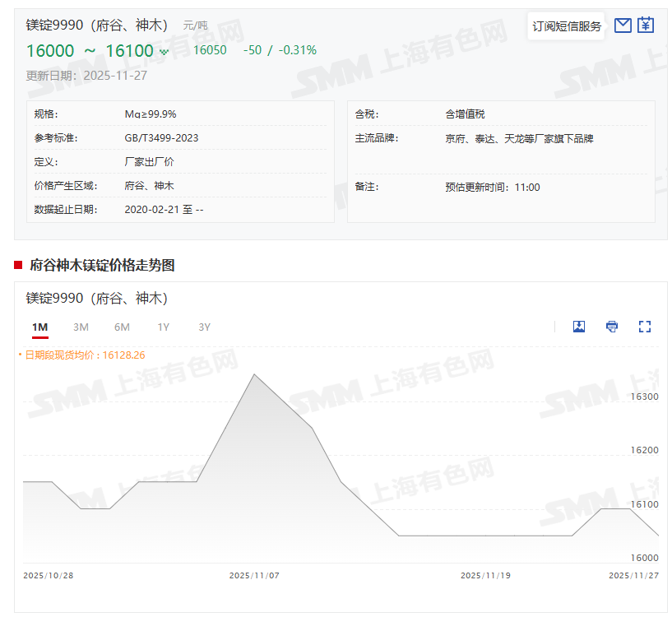Select the 3Y time range
Image resolution: width=672 pixels, height=617 pixels.
(205, 327)
